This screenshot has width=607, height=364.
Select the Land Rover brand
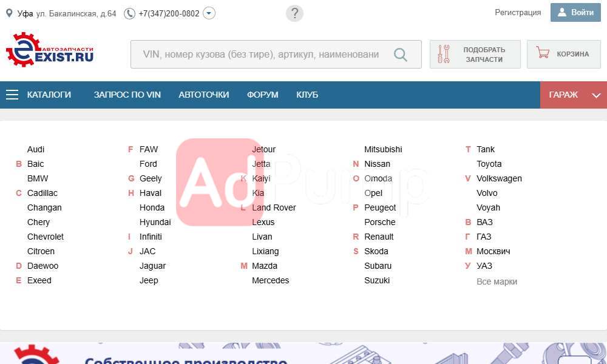(274, 207)
